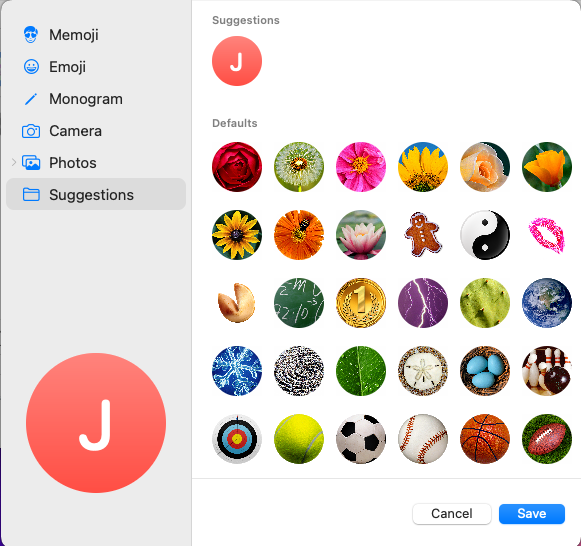Select the Memoji sidebar option

pyautogui.click(x=96, y=35)
